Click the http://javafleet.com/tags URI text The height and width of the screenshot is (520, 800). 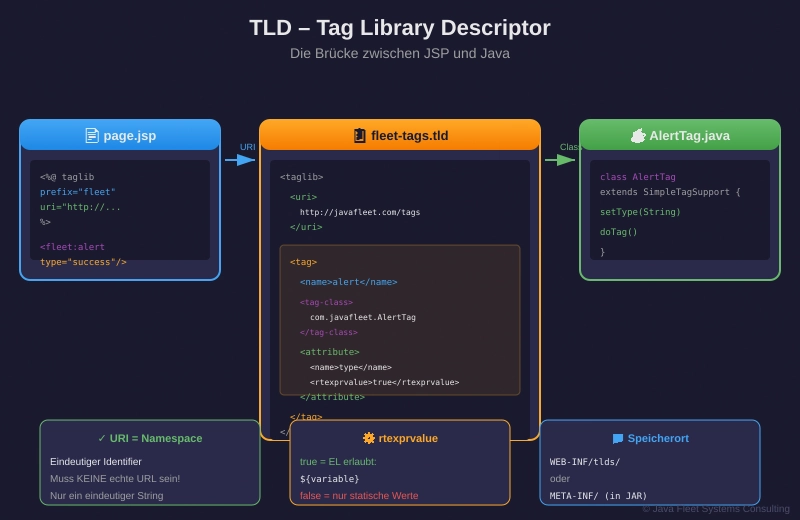click(x=360, y=212)
